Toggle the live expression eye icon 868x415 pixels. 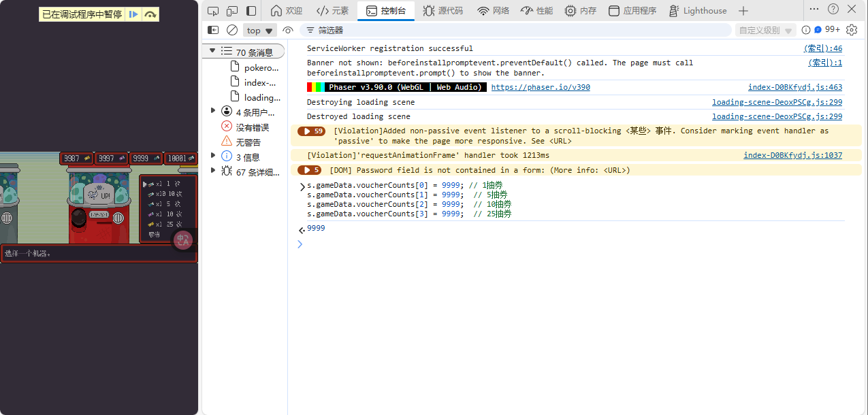[288, 30]
